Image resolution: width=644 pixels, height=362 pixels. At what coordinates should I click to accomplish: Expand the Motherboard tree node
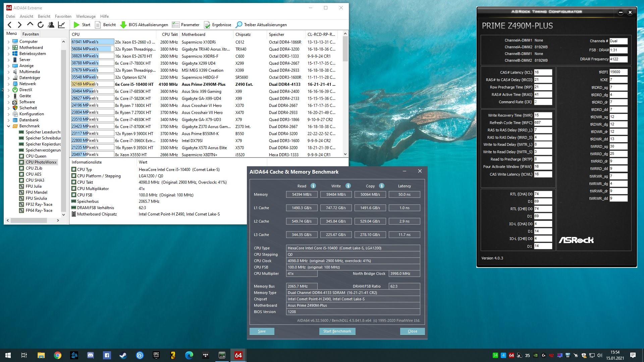click(x=8, y=48)
